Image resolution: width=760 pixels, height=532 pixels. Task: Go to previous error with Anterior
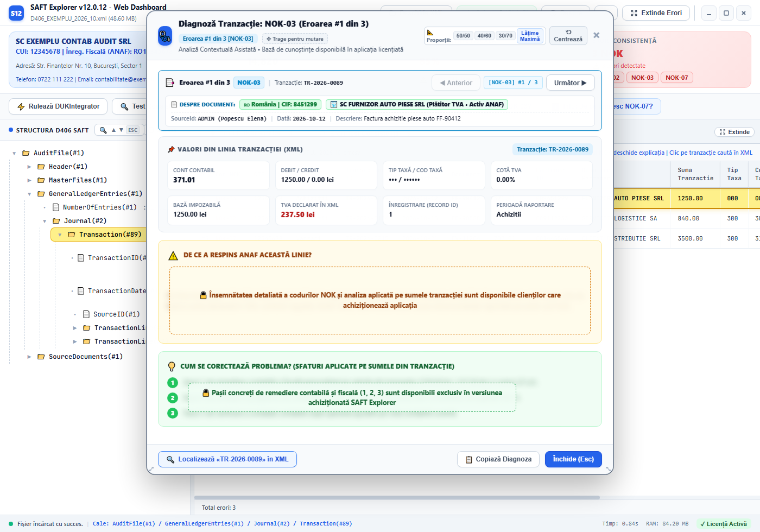456,83
